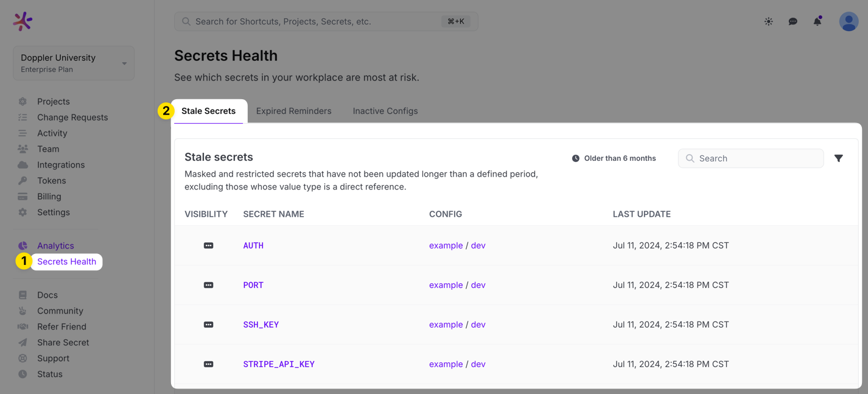Click the Docs book icon
The height and width of the screenshot is (394, 868).
pyautogui.click(x=23, y=295)
